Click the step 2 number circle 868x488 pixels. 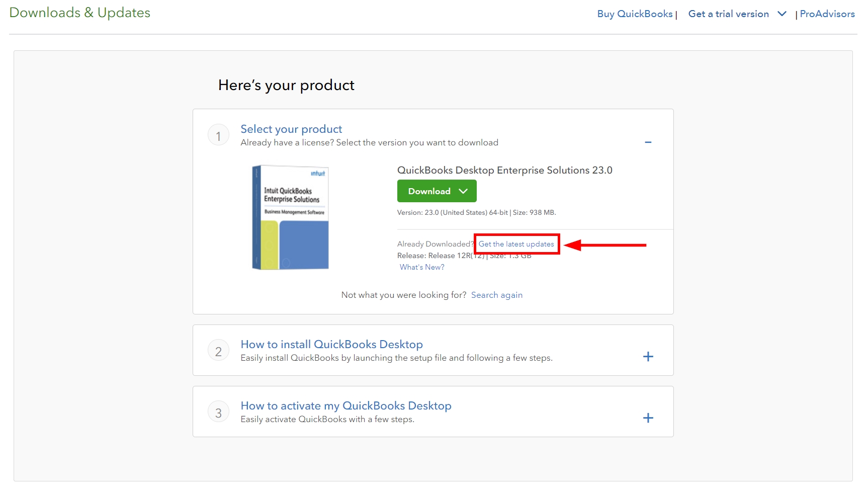[x=218, y=350]
